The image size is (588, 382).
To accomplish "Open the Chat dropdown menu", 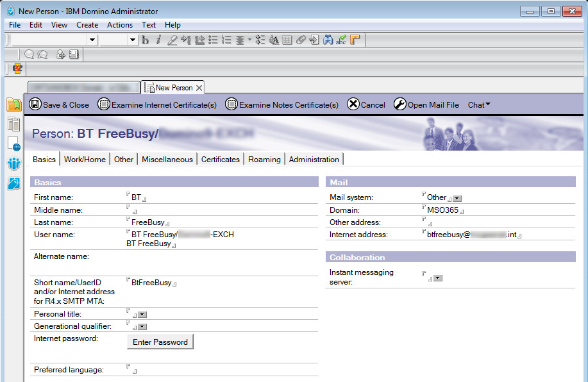I will pyautogui.click(x=479, y=105).
